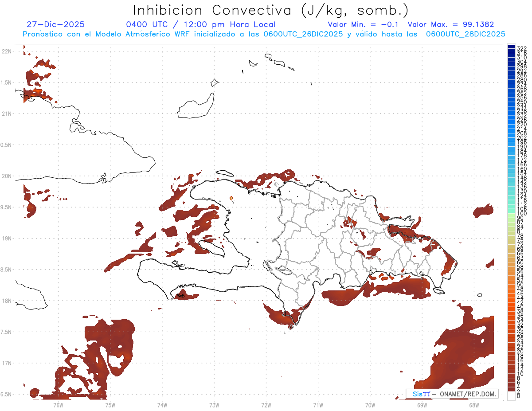The height and width of the screenshot is (411, 532).
Task: Click the 75W longitude label
Action: pyautogui.click(x=110, y=405)
